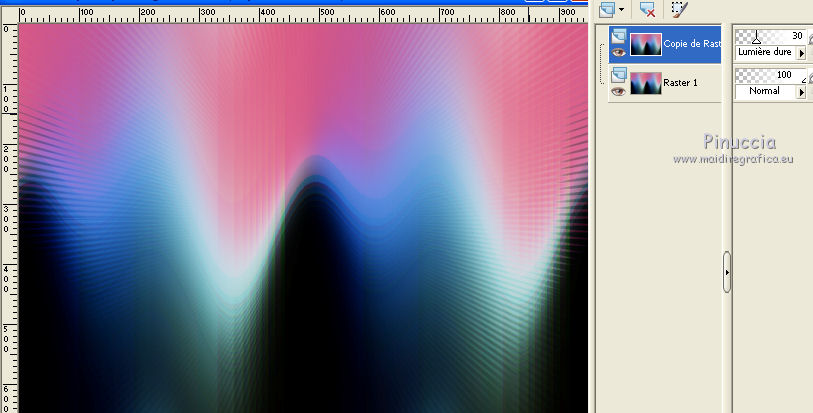Screen dimensions: 813x413
Task: Click opacity slider showing 100
Action: pyautogui.click(x=770, y=75)
